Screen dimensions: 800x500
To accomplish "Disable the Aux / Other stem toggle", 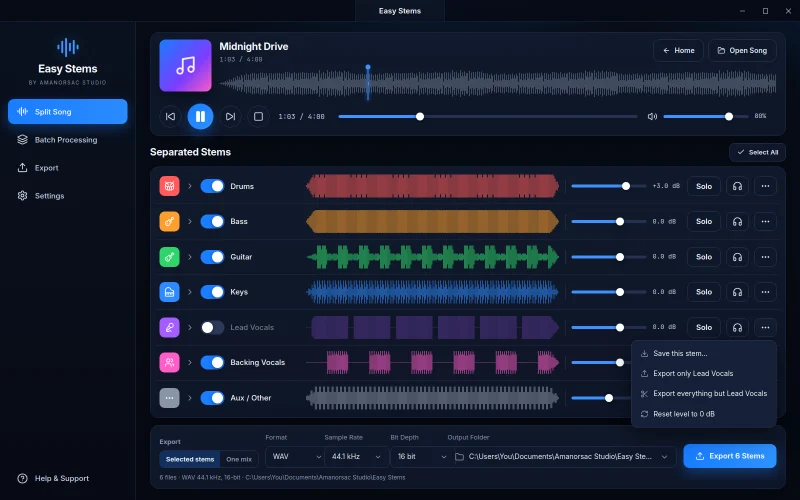I will 212,397.
